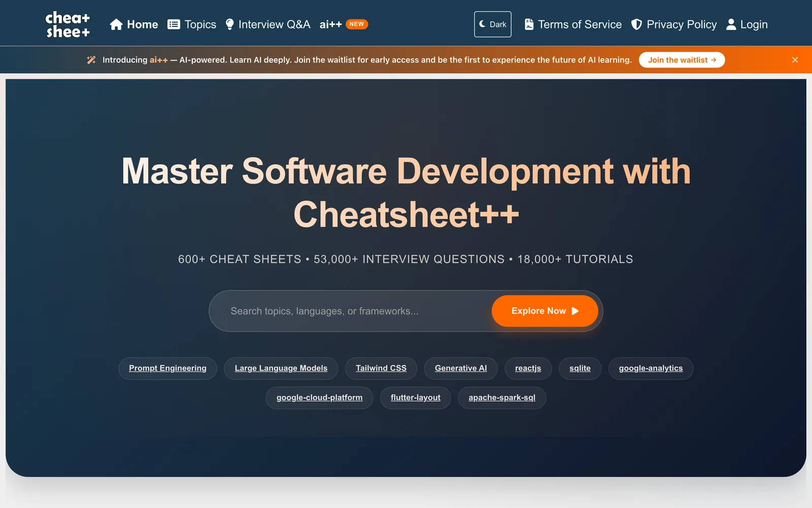The image size is (812, 508).
Task: Click the Privacy Policy shield icon
Action: (x=636, y=24)
